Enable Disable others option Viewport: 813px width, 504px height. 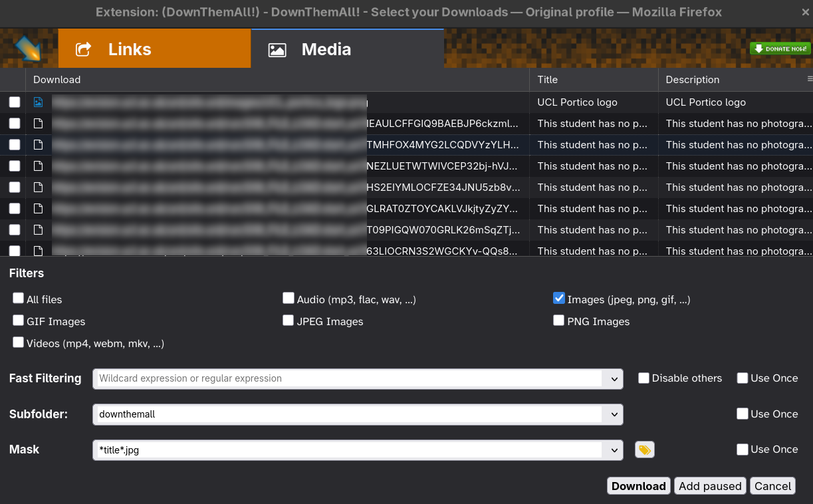tap(643, 378)
